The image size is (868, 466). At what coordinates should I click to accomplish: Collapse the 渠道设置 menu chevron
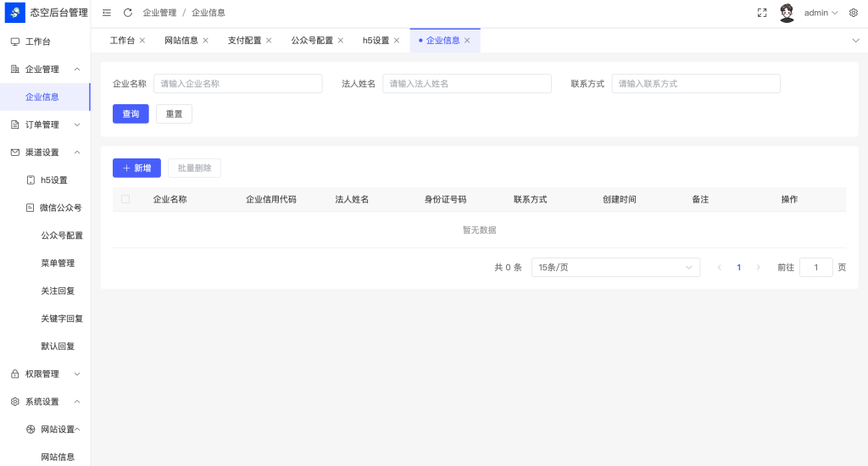[x=77, y=153]
